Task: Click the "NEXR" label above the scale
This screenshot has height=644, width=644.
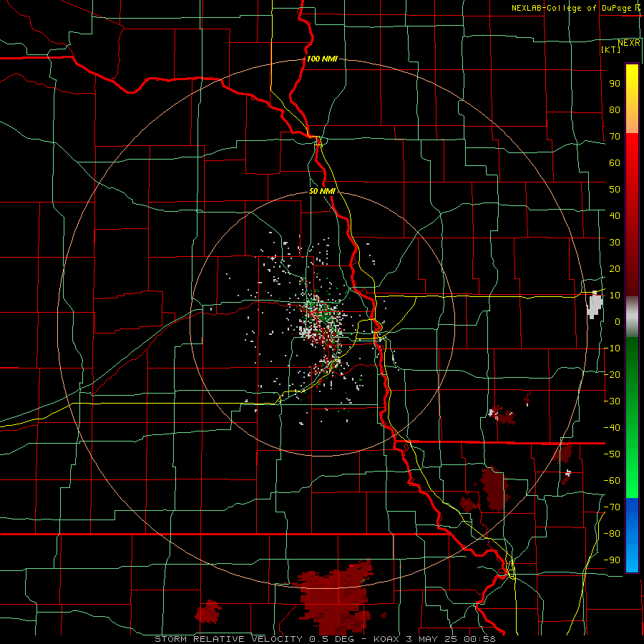Action: pyautogui.click(x=629, y=43)
